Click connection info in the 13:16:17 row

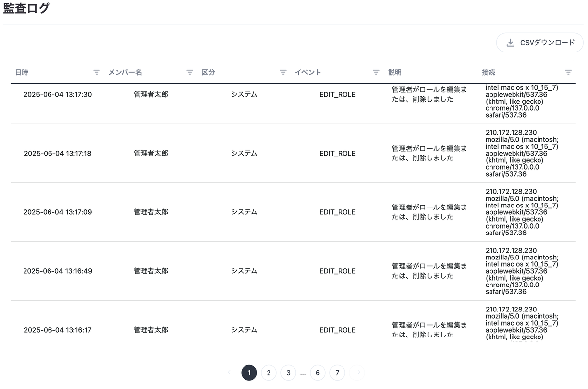pyautogui.click(x=522, y=323)
